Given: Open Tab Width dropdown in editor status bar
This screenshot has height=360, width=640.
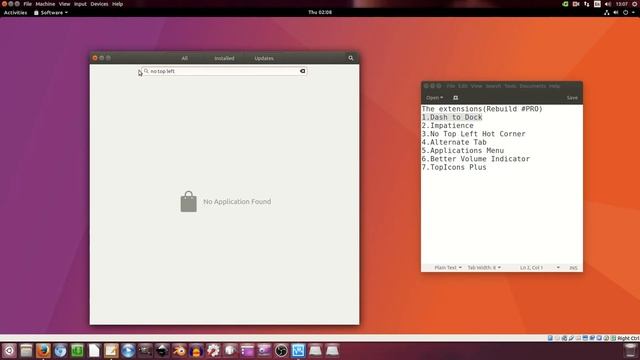Looking at the screenshot, I should point(484,268).
